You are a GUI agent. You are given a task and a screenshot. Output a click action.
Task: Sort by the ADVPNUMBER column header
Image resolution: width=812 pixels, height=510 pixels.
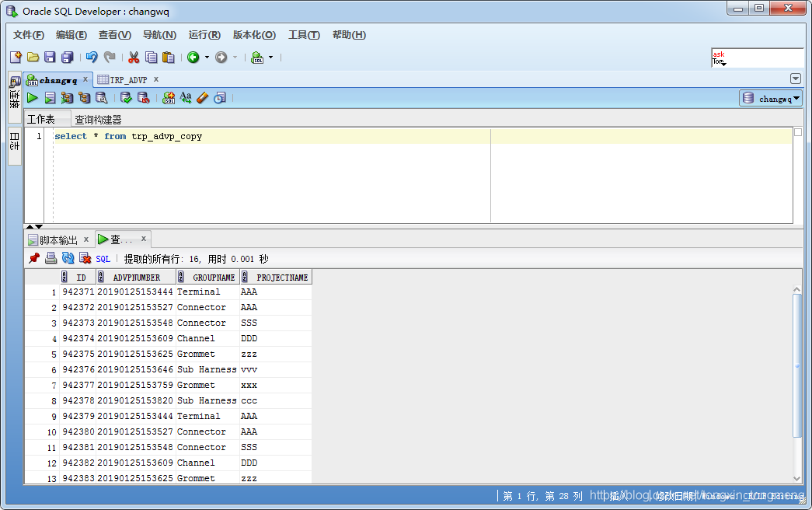click(x=136, y=278)
